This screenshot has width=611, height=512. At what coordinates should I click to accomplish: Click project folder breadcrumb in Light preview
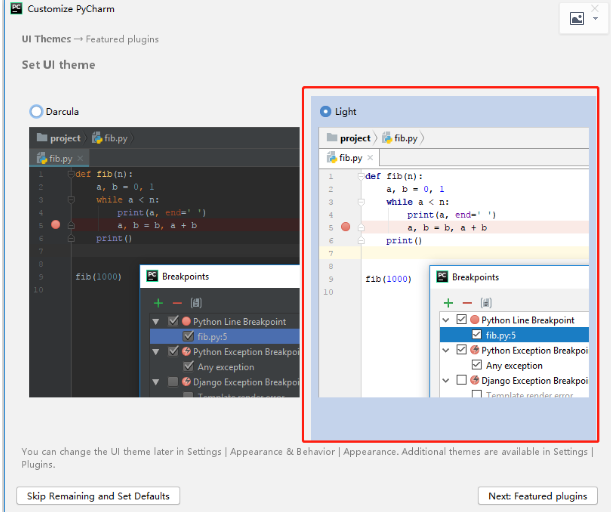348,138
